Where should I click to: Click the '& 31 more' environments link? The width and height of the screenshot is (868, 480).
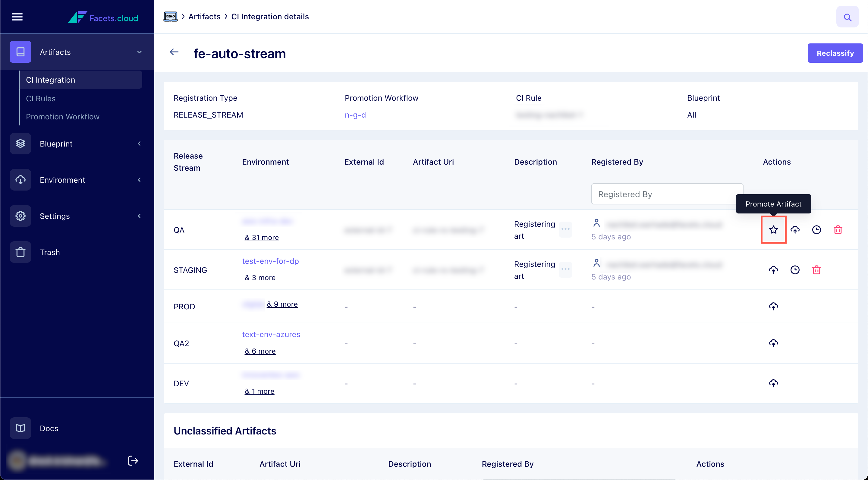tap(262, 238)
